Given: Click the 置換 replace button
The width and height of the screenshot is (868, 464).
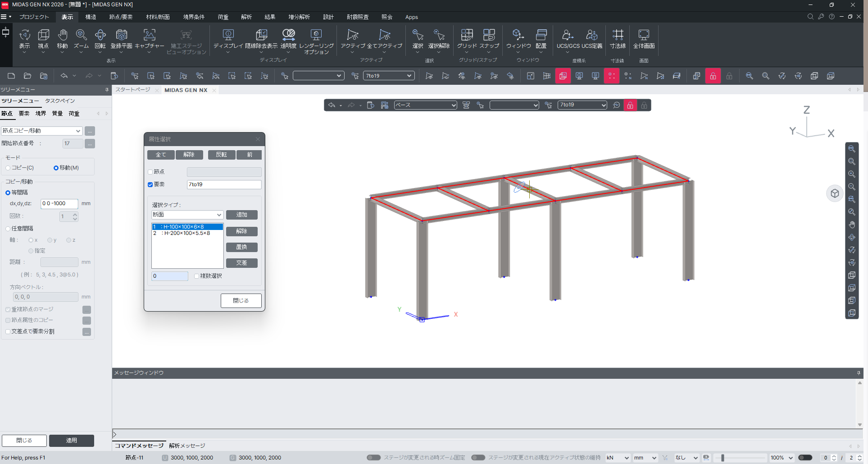Looking at the screenshot, I should (x=242, y=247).
